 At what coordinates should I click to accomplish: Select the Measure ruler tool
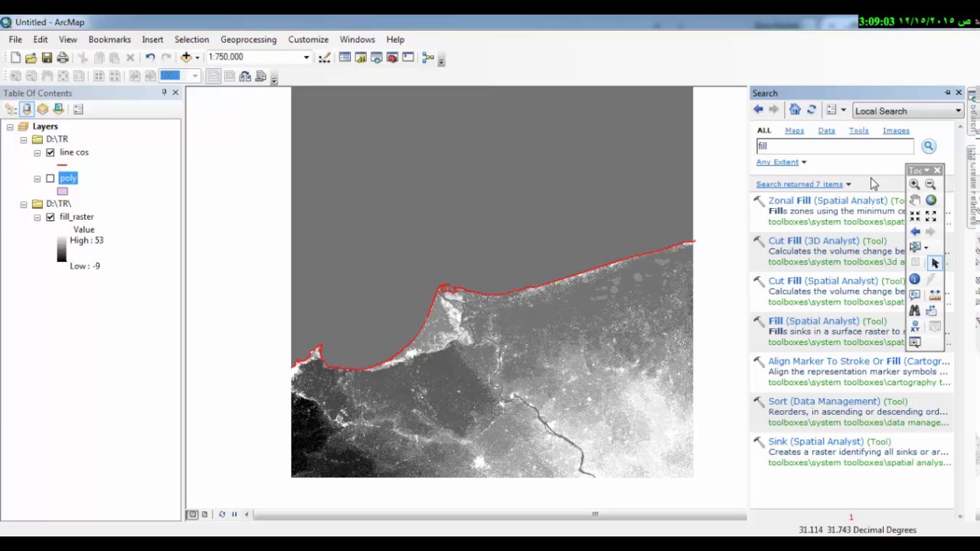935,295
